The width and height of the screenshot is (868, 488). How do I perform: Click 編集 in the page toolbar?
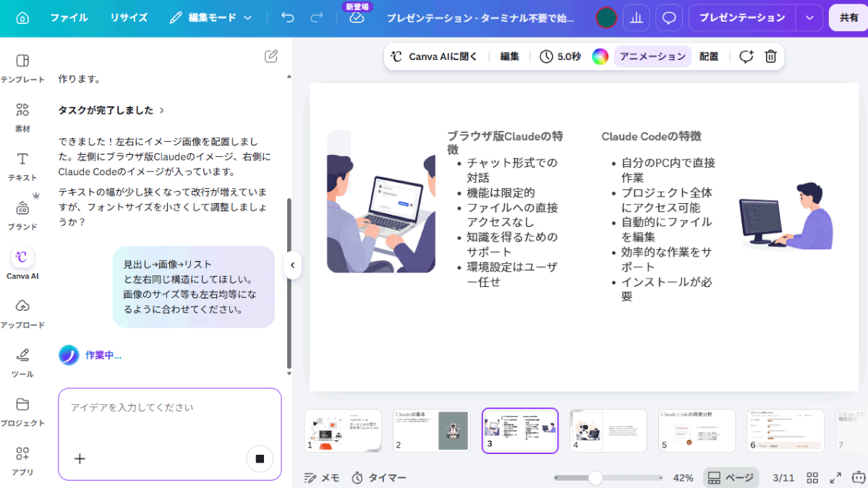510,56
